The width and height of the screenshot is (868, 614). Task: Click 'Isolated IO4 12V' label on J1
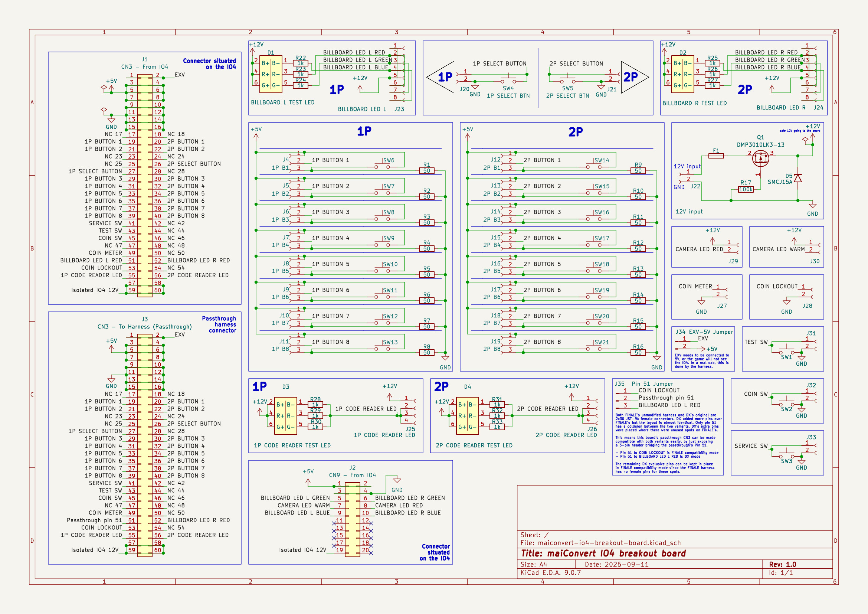click(x=95, y=290)
